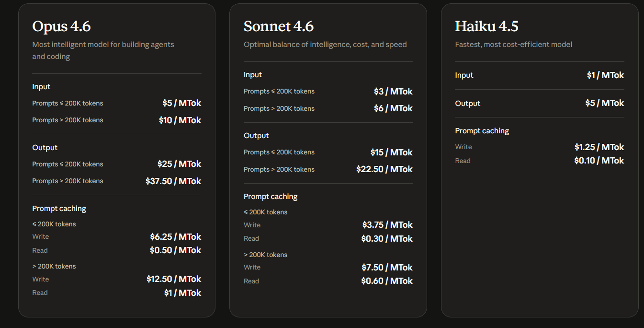Click the Haiku 4.5 output price $5 / MTok
644x328 pixels.
tap(605, 103)
